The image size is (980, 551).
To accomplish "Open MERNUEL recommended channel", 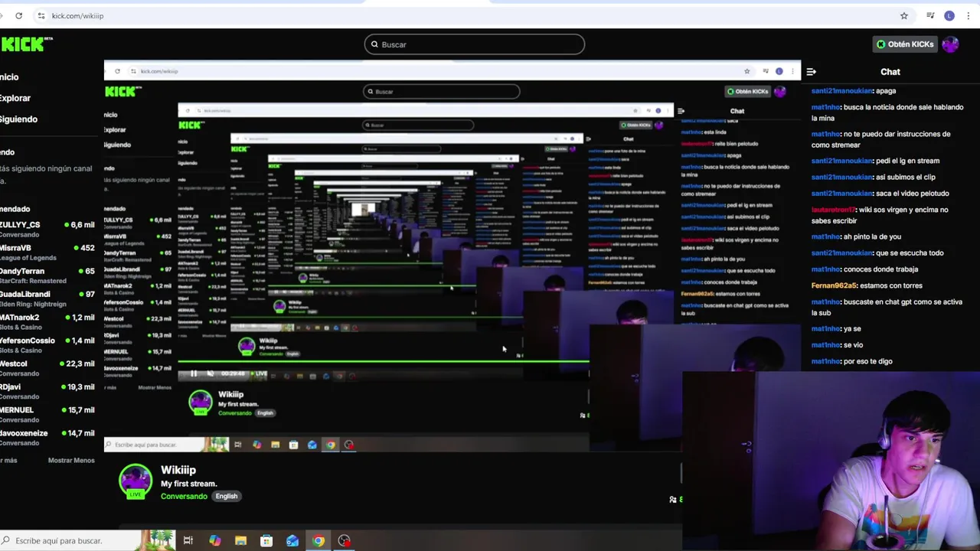I will 47,414.
